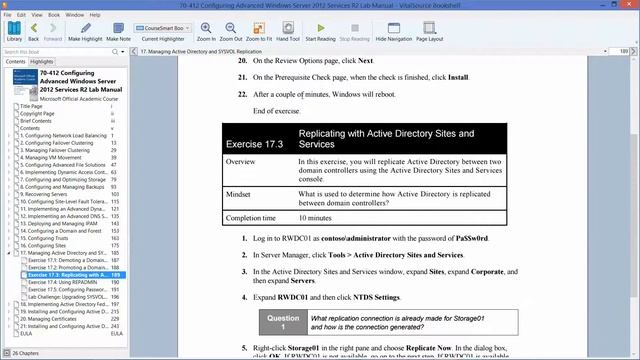640x360 pixels.
Task: Click the Zoom Out magnifier
Action: 231,31
